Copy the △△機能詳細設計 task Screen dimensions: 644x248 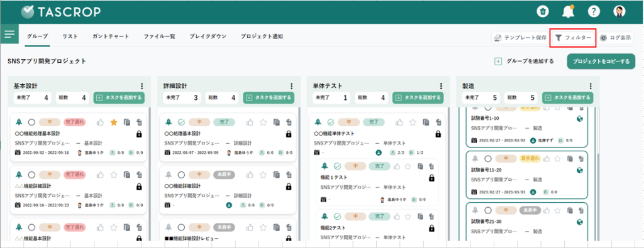point(127,175)
